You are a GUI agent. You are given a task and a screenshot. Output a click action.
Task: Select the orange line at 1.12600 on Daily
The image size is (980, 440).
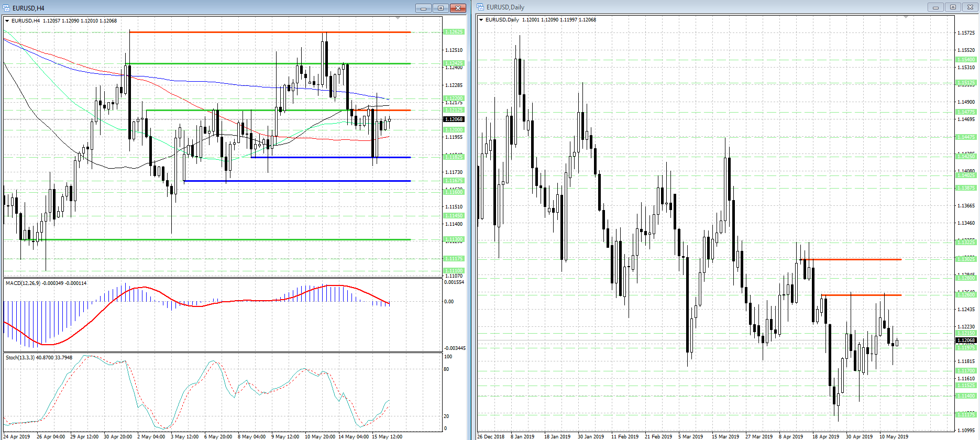coord(861,295)
